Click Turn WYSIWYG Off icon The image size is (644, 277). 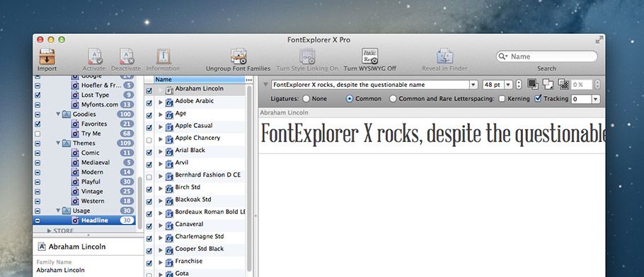[x=369, y=57]
